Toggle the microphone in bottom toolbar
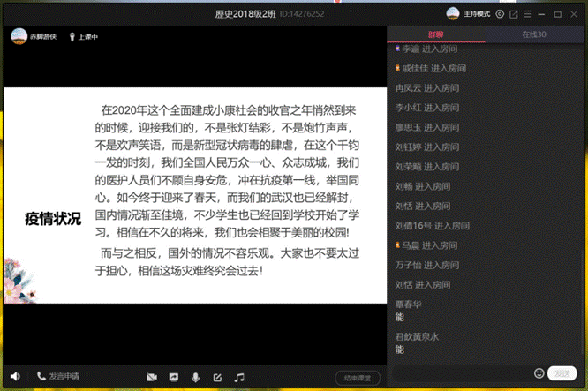This screenshot has width=588, height=391. click(x=195, y=377)
